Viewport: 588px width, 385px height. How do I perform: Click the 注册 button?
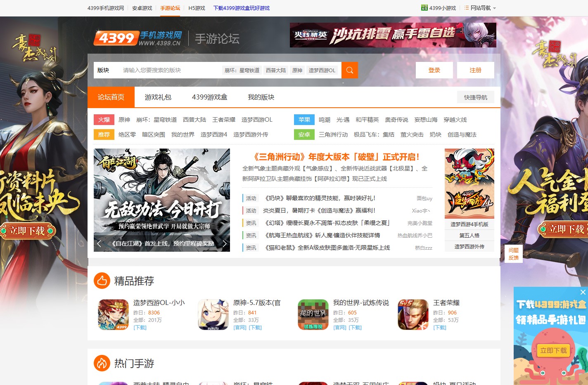tap(476, 70)
